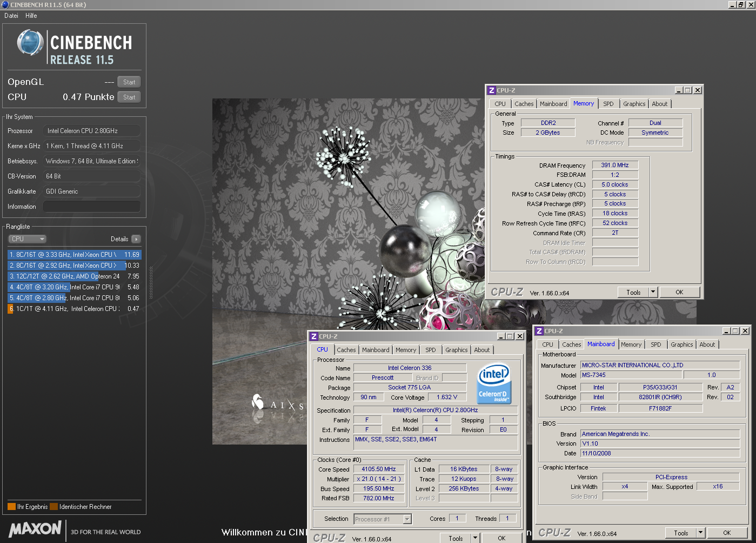Click Tools button in CPU tab CPU-Z window
The height and width of the screenshot is (543, 756).
pos(456,538)
